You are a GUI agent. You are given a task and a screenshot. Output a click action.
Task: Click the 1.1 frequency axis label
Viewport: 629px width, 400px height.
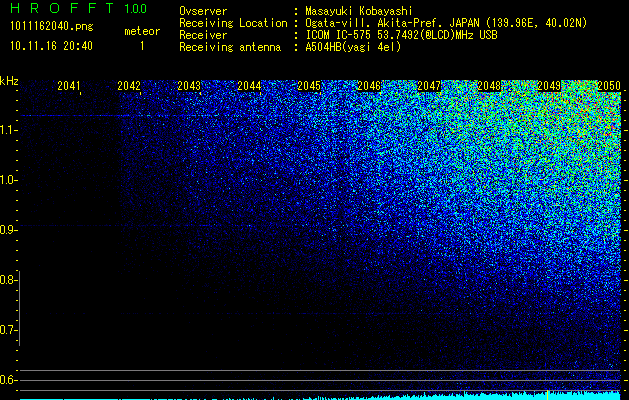[7, 130]
